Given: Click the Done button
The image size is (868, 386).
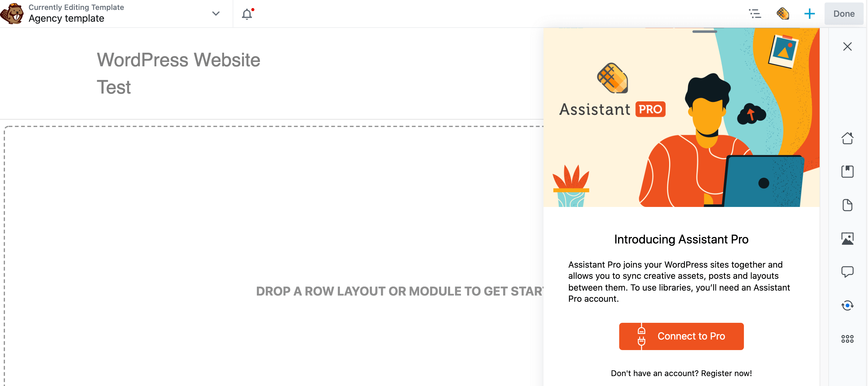Looking at the screenshot, I should pyautogui.click(x=843, y=14).
